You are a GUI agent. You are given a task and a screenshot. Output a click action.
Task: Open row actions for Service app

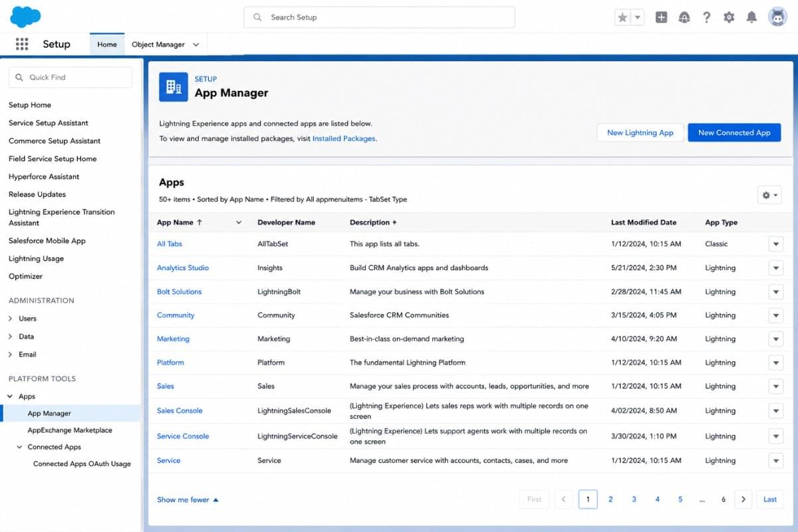[x=775, y=460]
